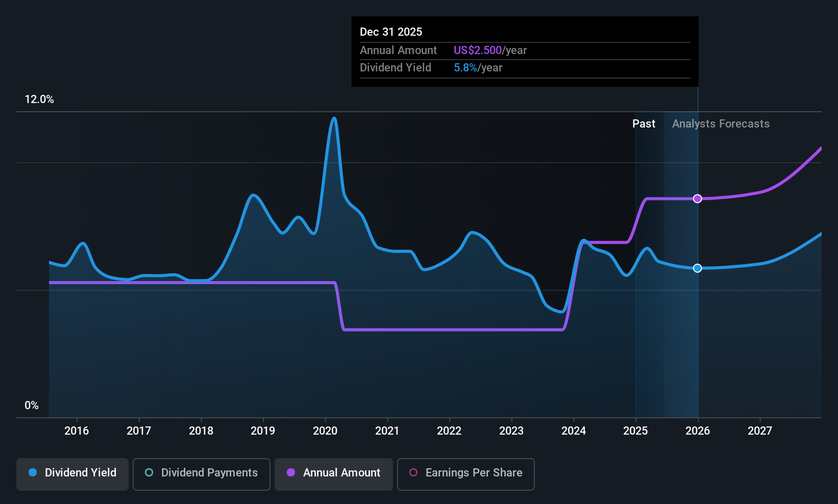838x504 pixels.
Task: Click the 2026 x-axis year label
Action: pos(698,431)
